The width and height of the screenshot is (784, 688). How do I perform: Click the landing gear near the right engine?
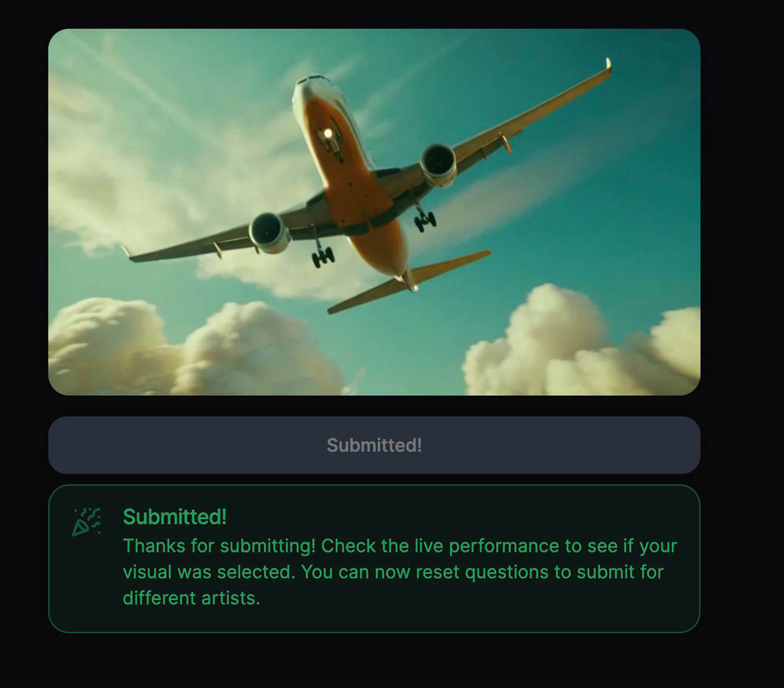point(424,218)
